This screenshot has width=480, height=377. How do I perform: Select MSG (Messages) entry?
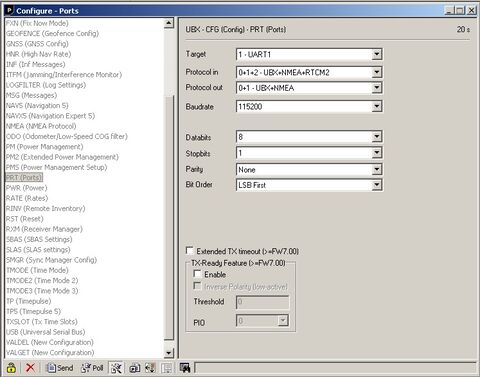(x=31, y=96)
